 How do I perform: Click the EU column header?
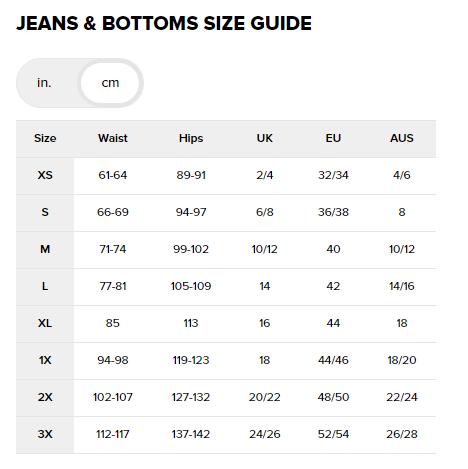click(x=333, y=138)
